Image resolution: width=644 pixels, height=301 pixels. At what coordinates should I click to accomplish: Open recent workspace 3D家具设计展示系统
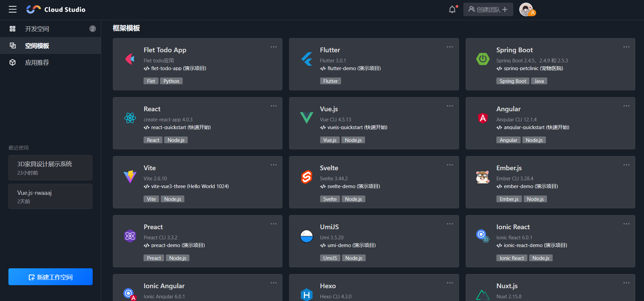(50, 168)
